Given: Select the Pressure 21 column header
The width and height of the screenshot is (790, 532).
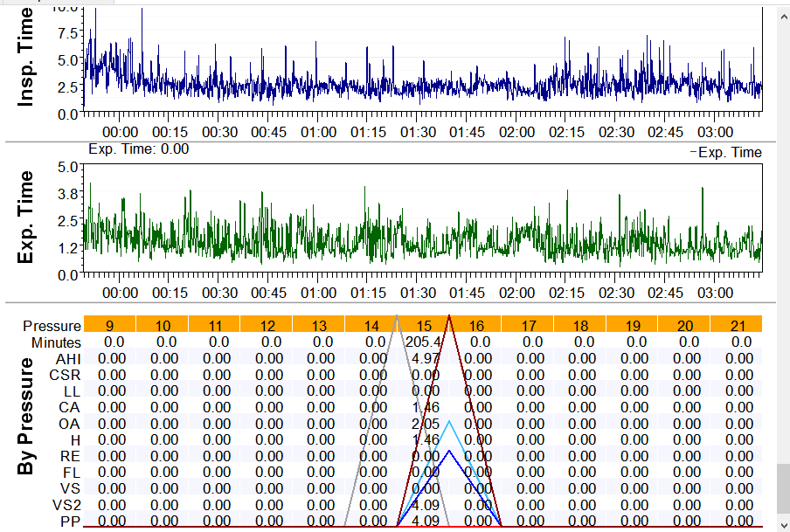Looking at the screenshot, I should coord(740,325).
